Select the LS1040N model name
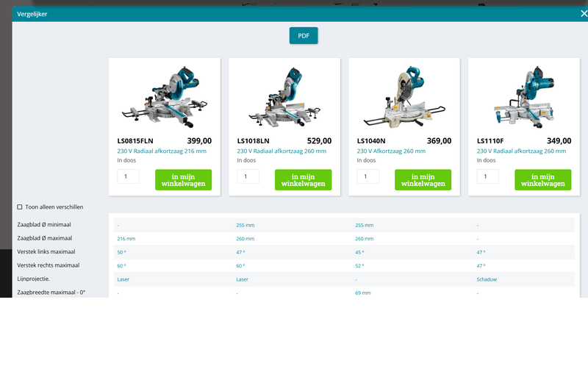Screen dimensions: 588x380 [x=371, y=141]
